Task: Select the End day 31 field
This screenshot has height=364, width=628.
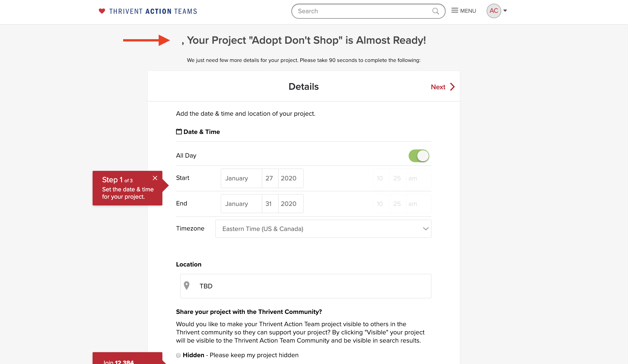Action: click(x=270, y=204)
